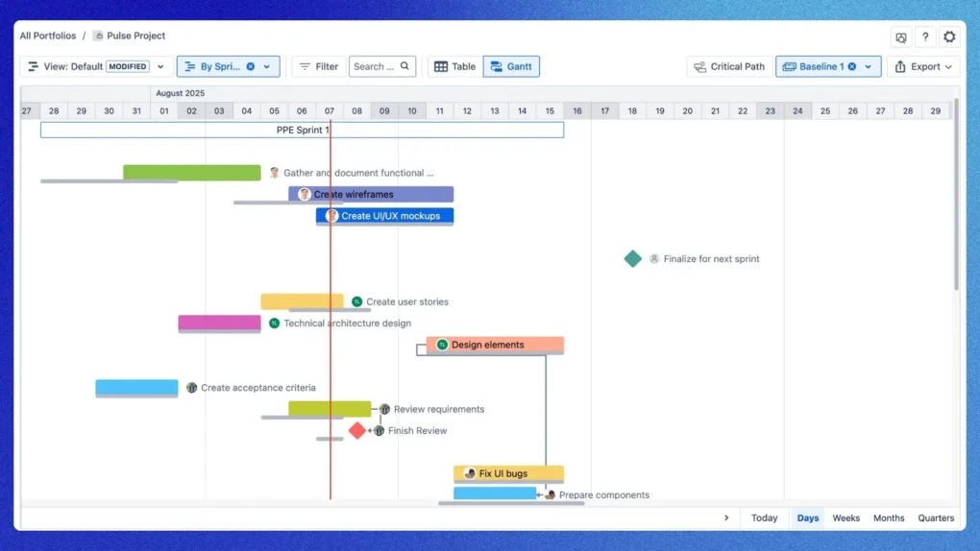Open the Filter button
This screenshot has width=980, height=551.
pyautogui.click(x=318, y=66)
